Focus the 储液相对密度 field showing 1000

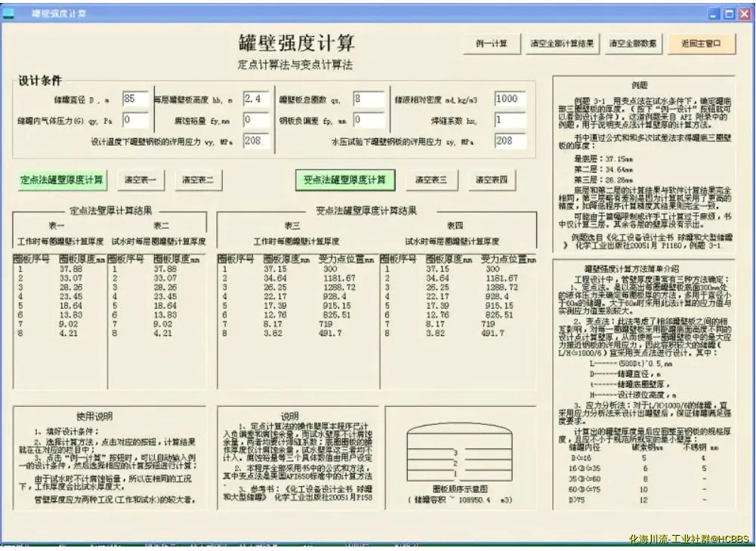click(510, 99)
